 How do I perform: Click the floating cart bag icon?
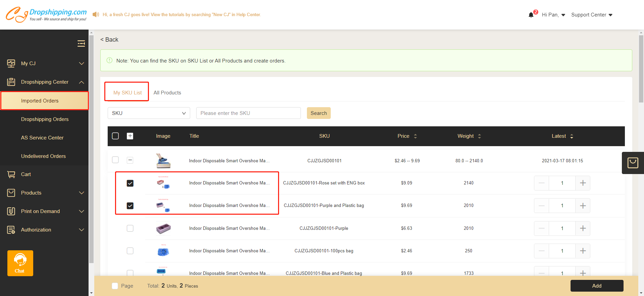pyautogui.click(x=633, y=163)
